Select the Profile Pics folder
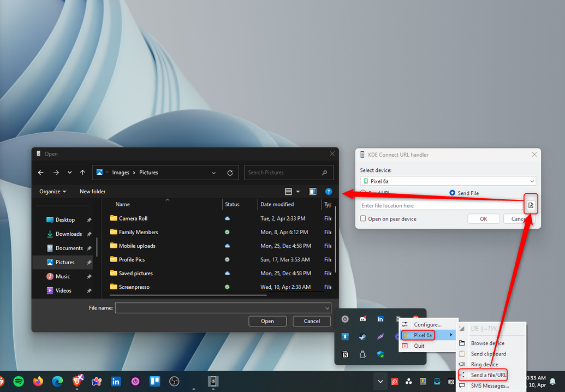 point(132,259)
